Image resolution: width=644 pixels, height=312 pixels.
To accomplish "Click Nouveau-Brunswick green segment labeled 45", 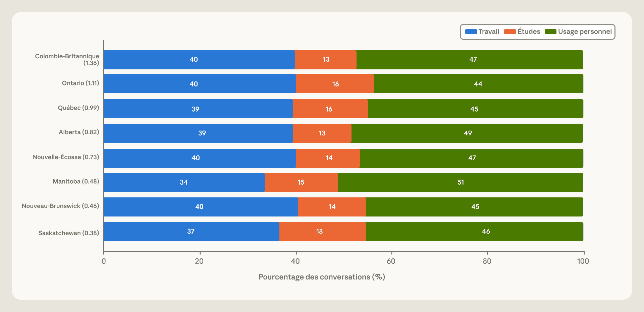I will [x=475, y=207].
